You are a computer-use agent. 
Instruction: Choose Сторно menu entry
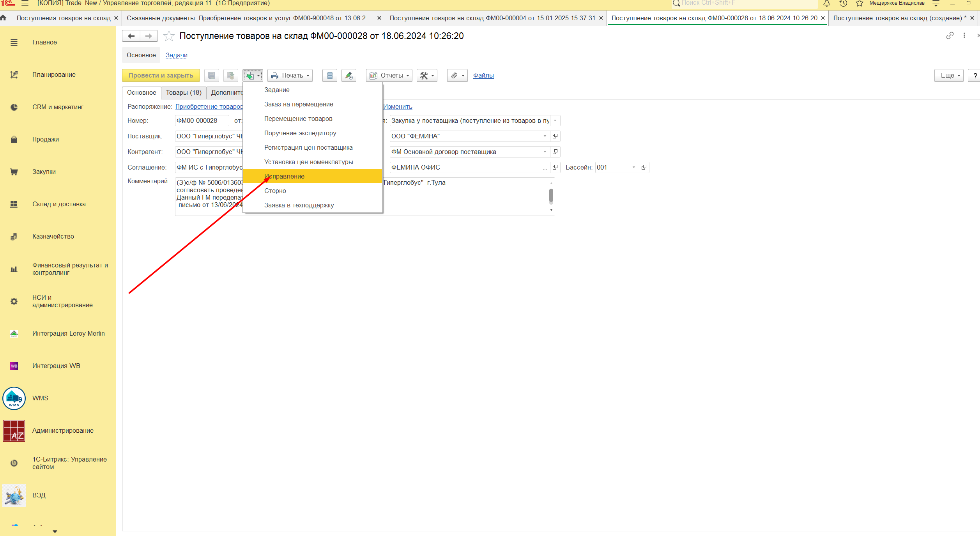click(275, 191)
